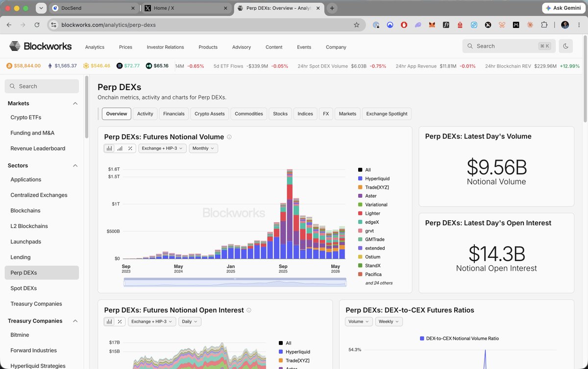This screenshot has width=588, height=369.
Task: Show info tooltip for Futures Notional Volume
Action: coord(229,137)
